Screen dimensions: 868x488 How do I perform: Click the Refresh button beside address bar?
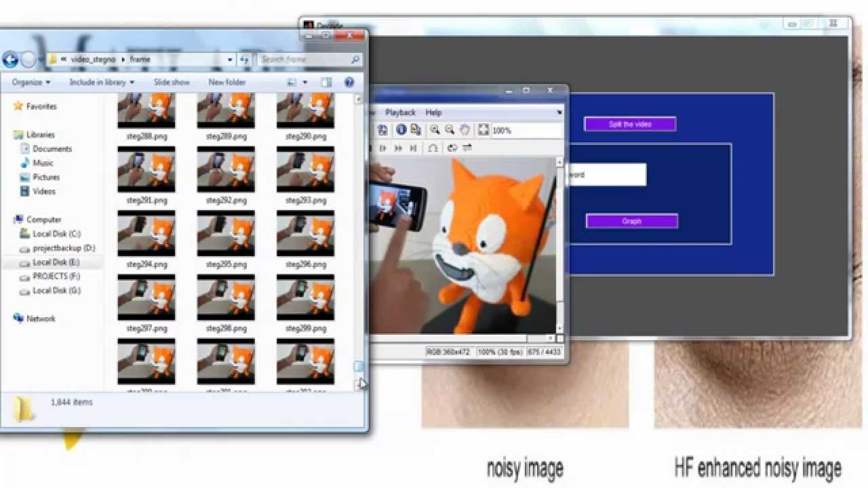point(244,60)
